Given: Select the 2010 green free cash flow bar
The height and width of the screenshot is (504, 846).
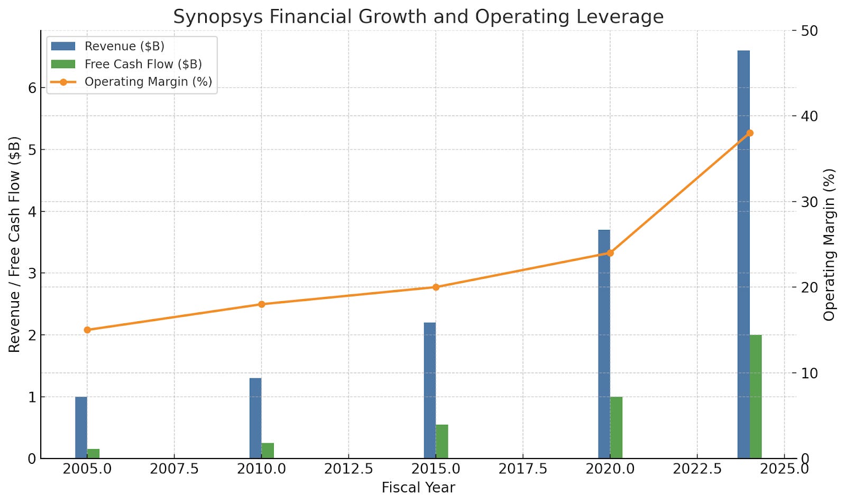Looking at the screenshot, I should pyautogui.click(x=268, y=451).
